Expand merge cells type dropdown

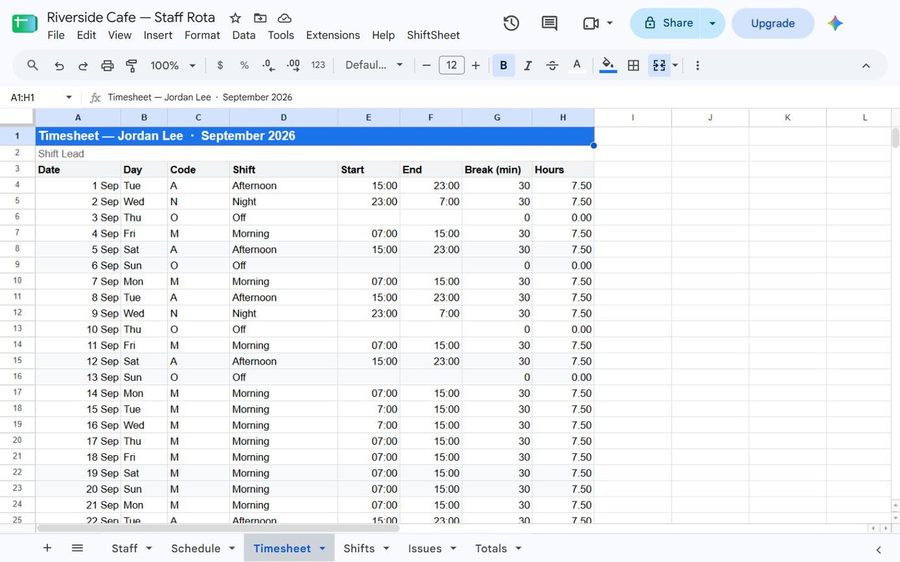pyautogui.click(x=676, y=65)
